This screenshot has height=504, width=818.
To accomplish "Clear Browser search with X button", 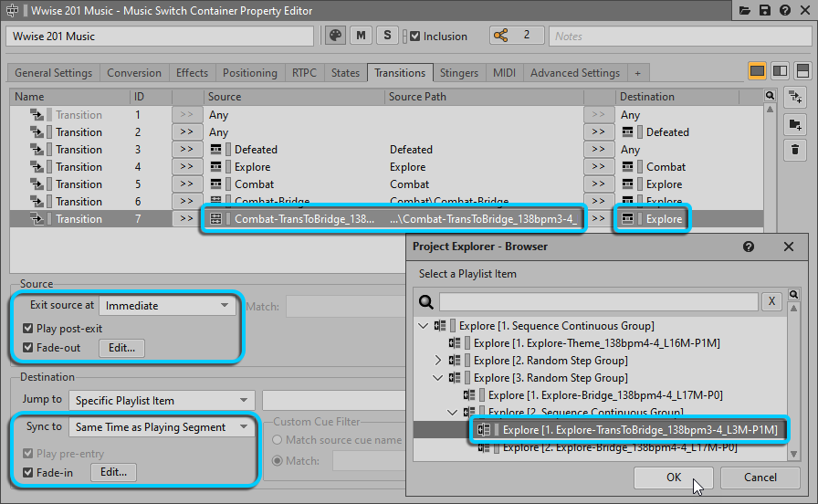I will (771, 301).
